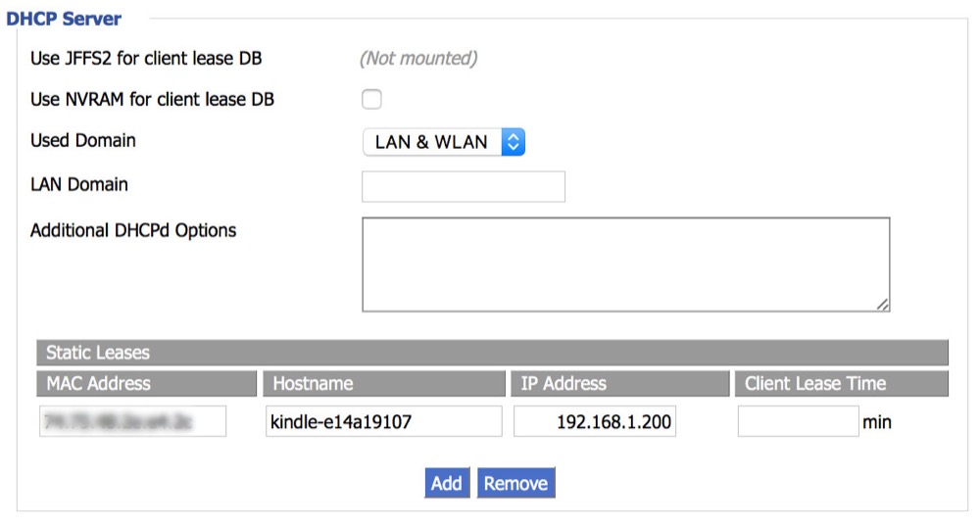Click the IP Address column header

click(x=620, y=384)
